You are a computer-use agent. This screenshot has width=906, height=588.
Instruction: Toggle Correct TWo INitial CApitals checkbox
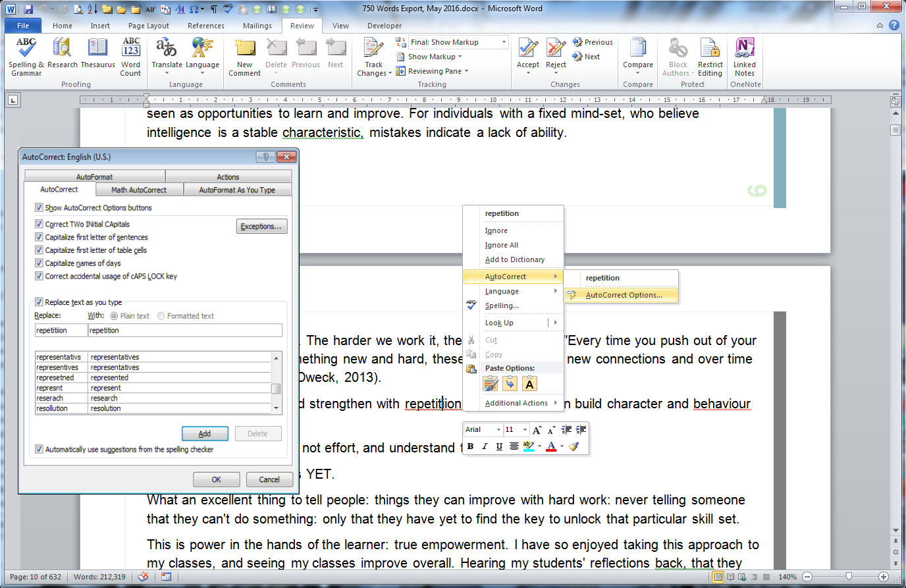[x=39, y=224]
